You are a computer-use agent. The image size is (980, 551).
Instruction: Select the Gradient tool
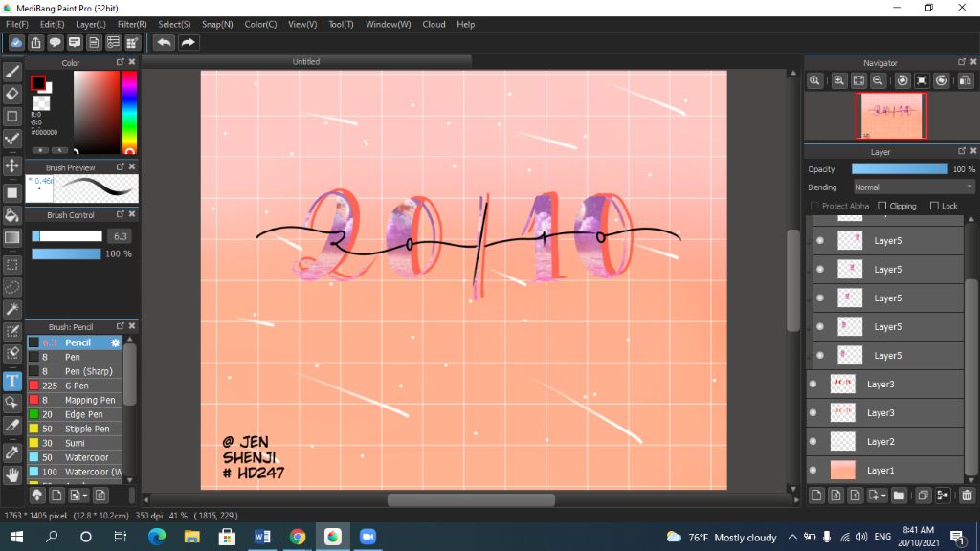[x=11, y=237]
